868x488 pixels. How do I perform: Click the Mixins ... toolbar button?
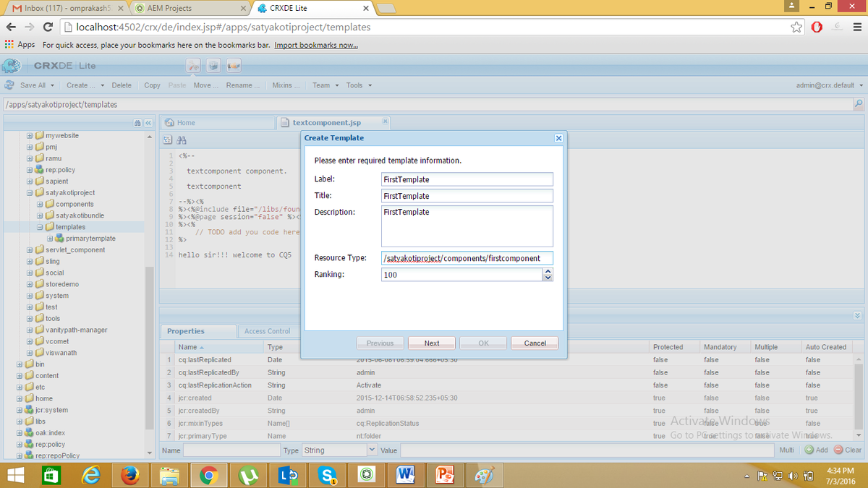[x=286, y=85]
